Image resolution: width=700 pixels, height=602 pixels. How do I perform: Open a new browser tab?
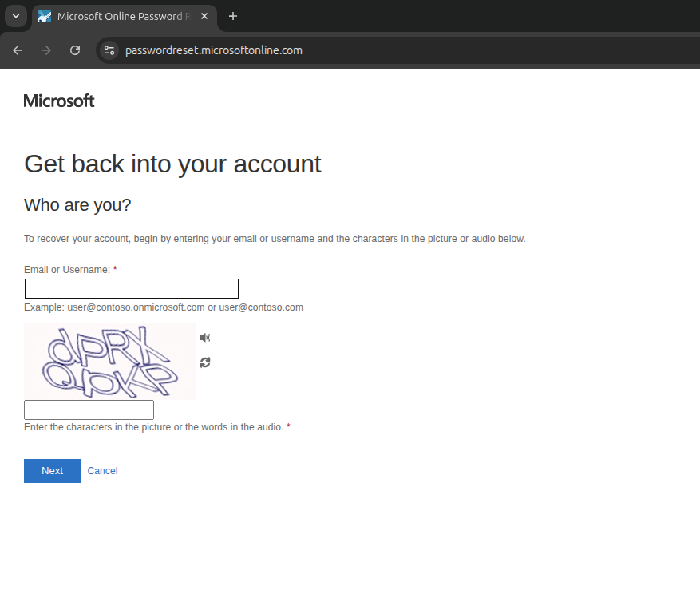pos(233,16)
